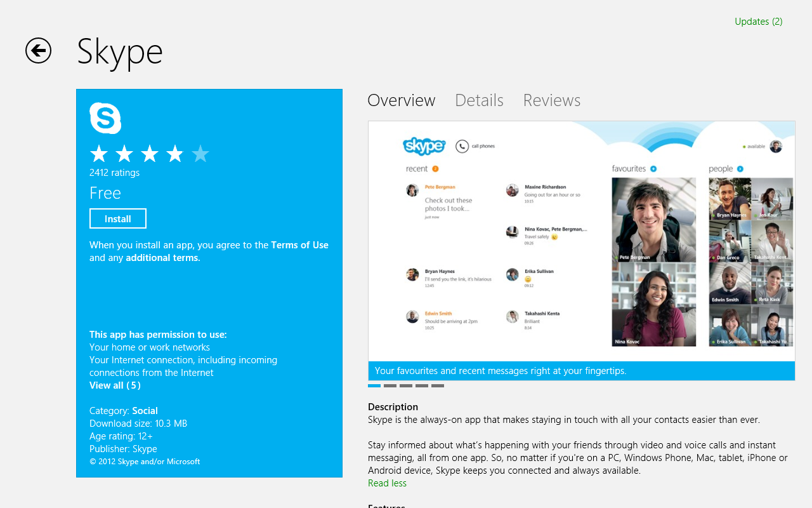Click the first rating star
The width and height of the screenshot is (812, 508).
[99, 154]
